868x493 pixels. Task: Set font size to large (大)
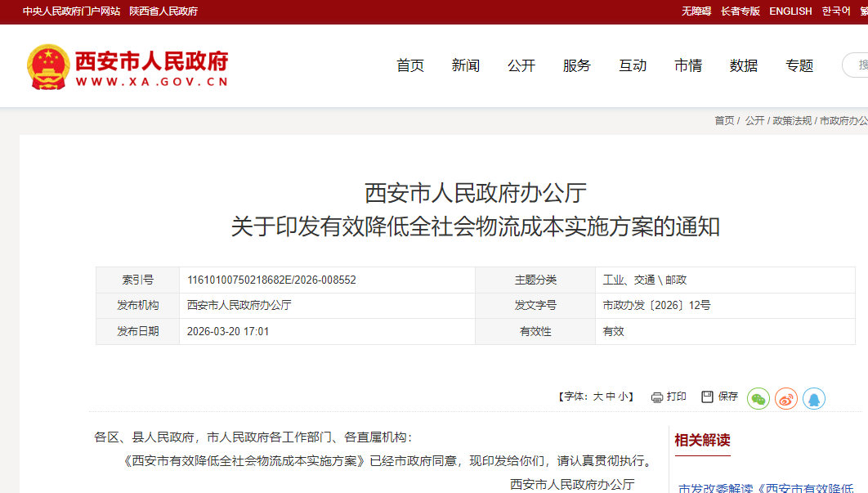[597, 397]
